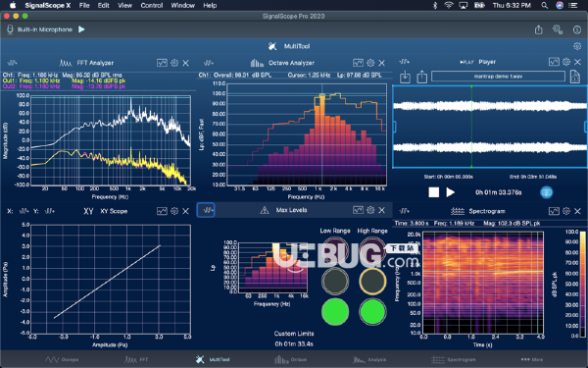
Task: Open FFT Analyzer settings gear
Action: 174,63
